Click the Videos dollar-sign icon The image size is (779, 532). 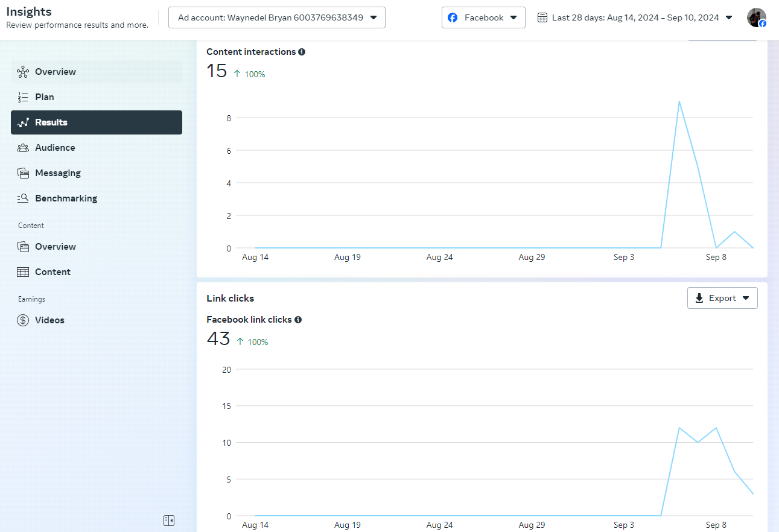23,320
